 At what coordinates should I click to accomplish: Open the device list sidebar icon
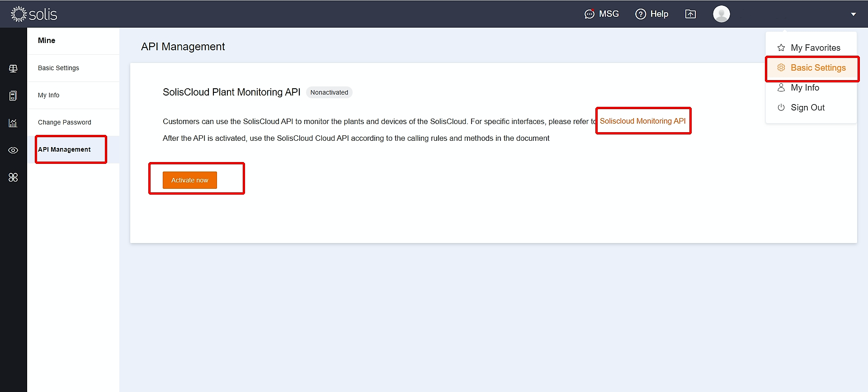tap(13, 96)
